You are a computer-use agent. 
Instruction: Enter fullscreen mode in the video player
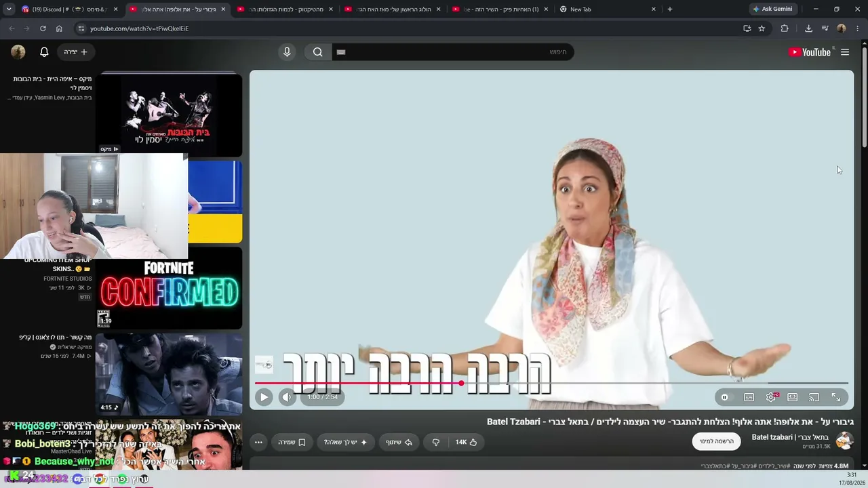tap(835, 397)
